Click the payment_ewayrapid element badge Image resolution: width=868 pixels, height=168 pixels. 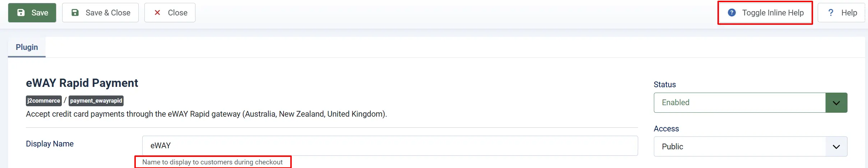(x=96, y=101)
